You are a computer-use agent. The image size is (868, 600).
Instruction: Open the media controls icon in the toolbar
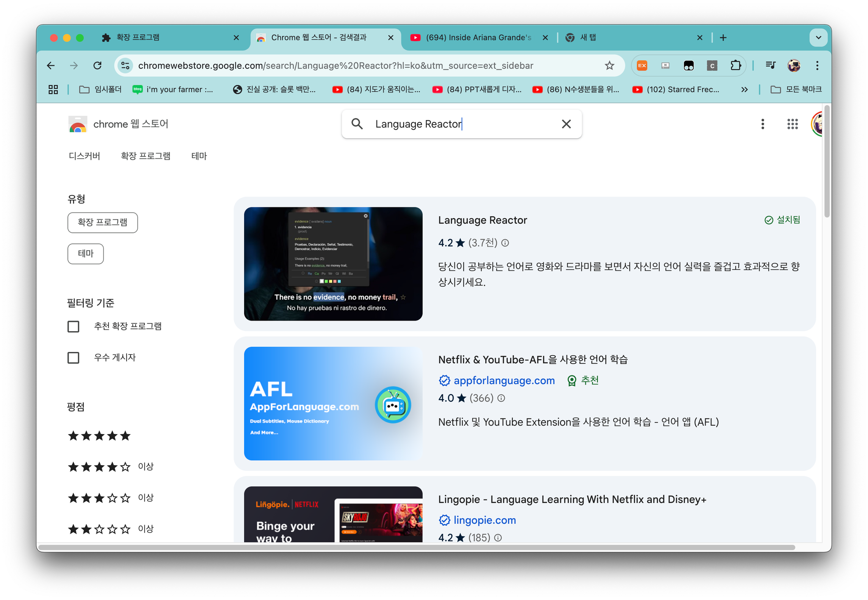point(771,65)
